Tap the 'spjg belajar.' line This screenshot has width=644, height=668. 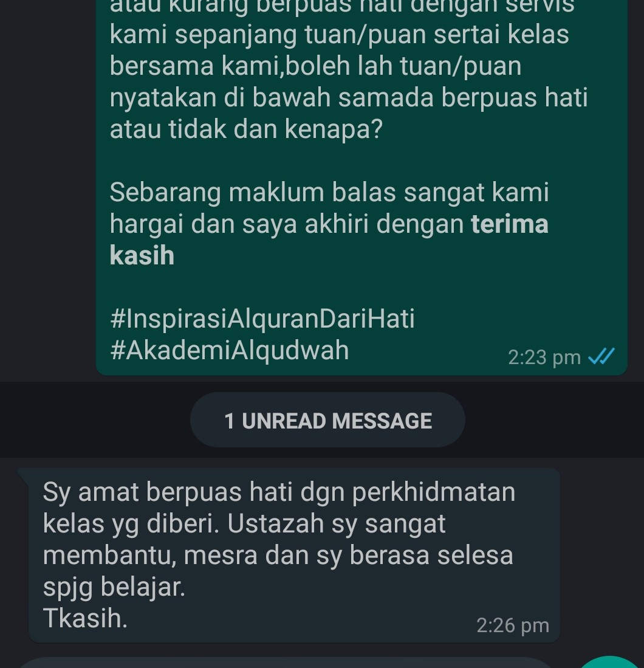[114, 587]
